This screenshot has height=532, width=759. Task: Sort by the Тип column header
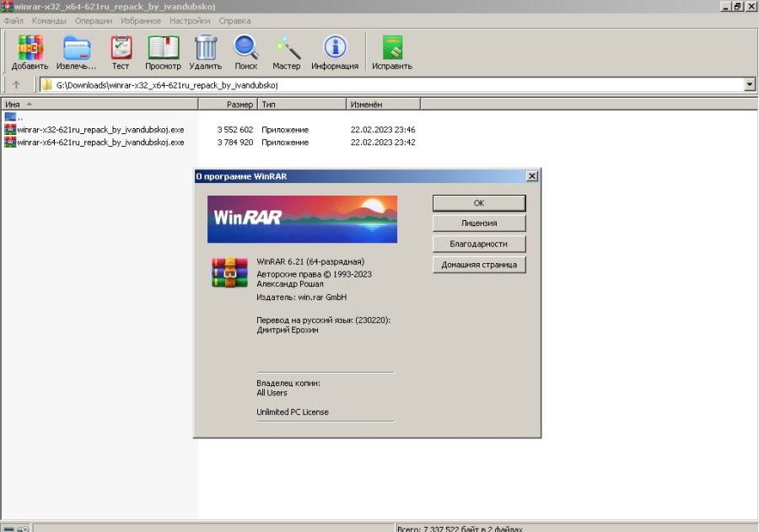click(302, 104)
